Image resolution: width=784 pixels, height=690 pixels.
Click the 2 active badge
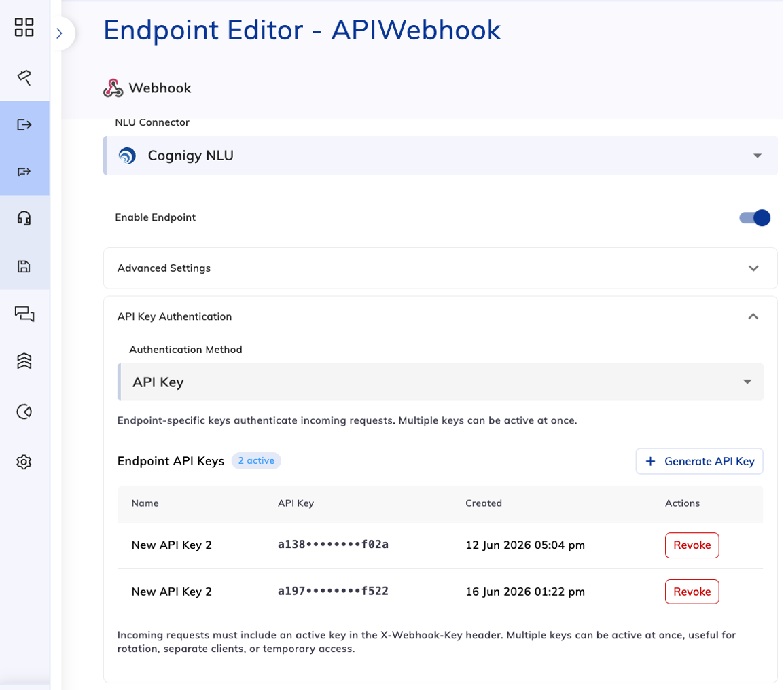(256, 460)
